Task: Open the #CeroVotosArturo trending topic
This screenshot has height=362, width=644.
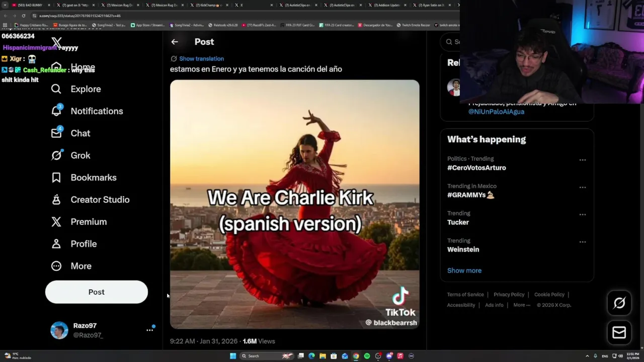Action: pyautogui.click(x=476, y=168)
